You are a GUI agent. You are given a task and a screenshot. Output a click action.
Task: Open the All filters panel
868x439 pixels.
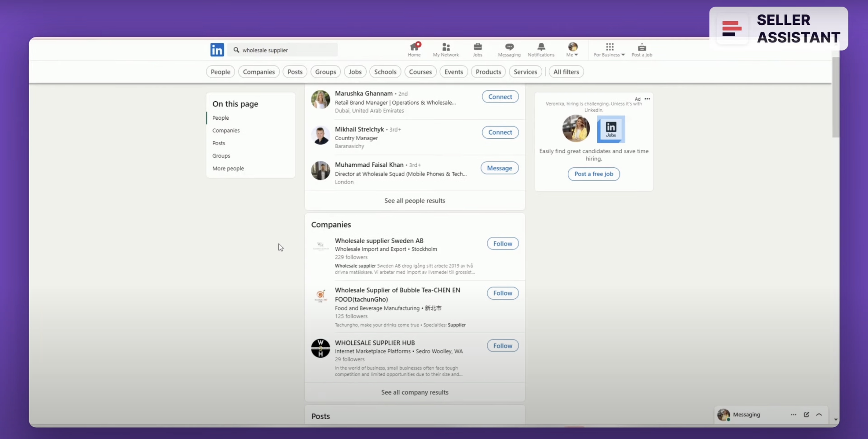(566, 72)
